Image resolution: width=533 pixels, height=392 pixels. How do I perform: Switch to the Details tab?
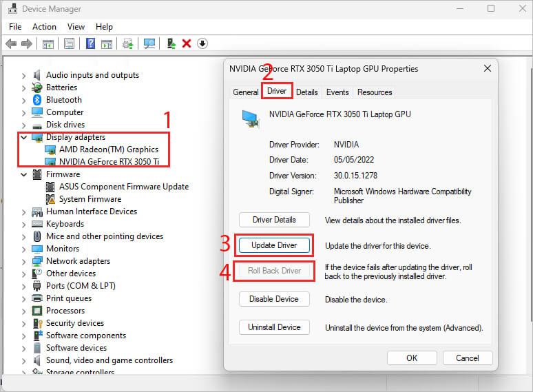(x=306, y=92)
